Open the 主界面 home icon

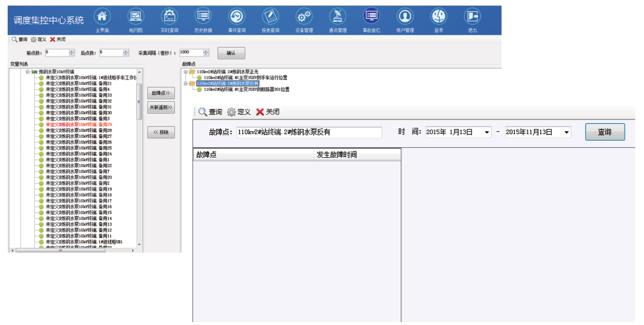[x=102, y=16]
